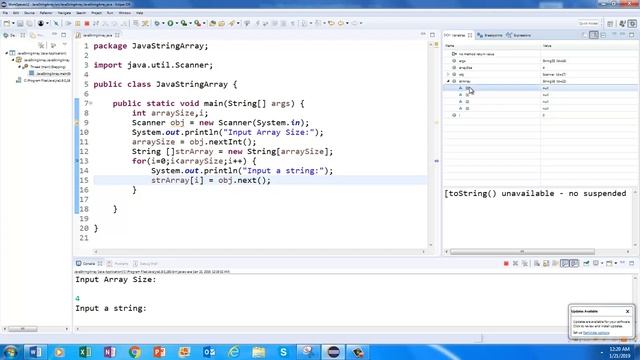
Task: Click the console Remove Launch icon
Action: pos(515,264)
